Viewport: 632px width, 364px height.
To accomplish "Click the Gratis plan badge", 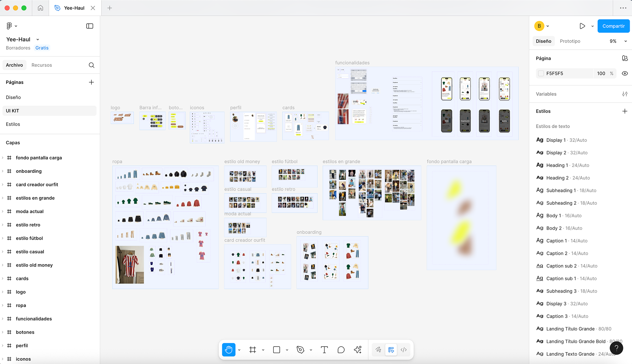I will click(x=42, y=48).
